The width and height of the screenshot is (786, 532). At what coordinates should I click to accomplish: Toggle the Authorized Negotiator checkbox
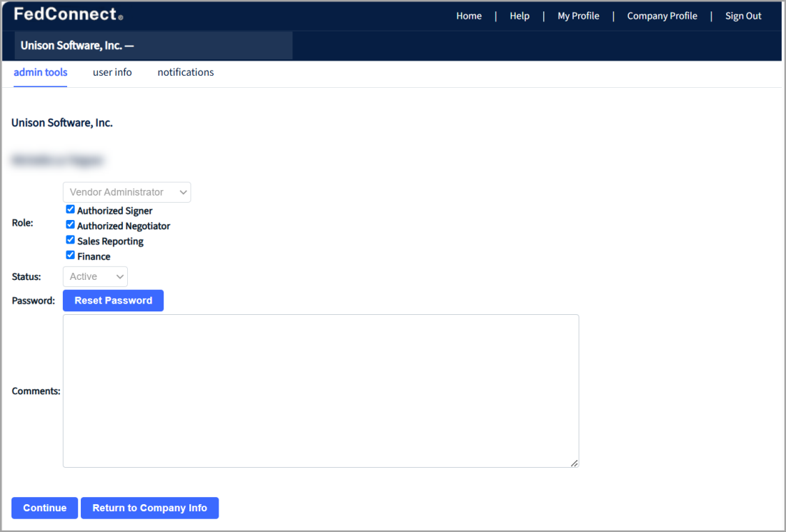click(70, 224)
